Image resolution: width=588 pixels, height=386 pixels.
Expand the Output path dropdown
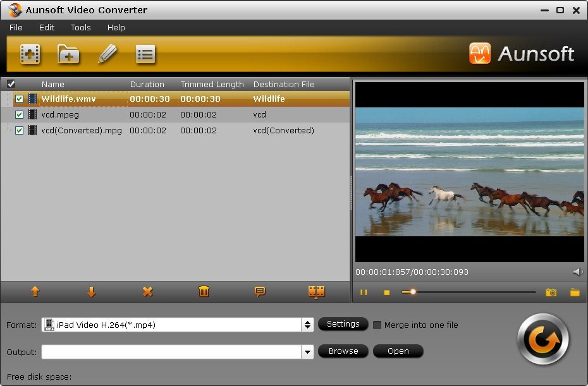[307, 351]
